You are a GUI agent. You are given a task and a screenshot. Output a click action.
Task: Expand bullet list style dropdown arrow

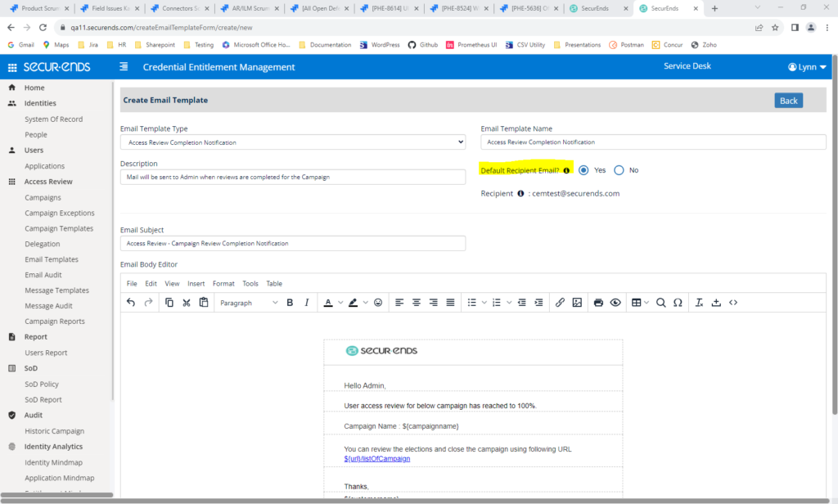point(484,303)
